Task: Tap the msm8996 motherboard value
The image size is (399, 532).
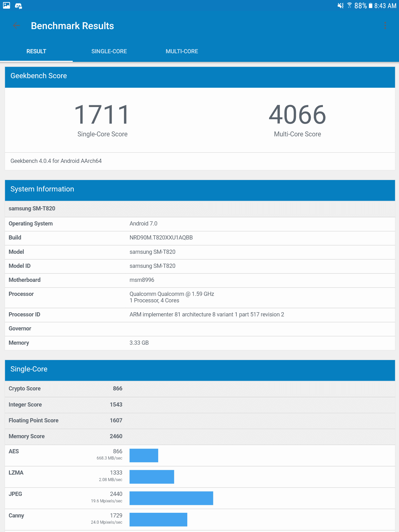Action: tap(142, 280)
